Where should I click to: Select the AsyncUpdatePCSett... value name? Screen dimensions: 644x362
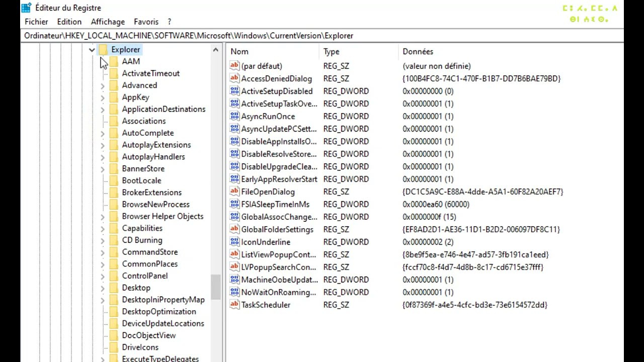[279, 129]
